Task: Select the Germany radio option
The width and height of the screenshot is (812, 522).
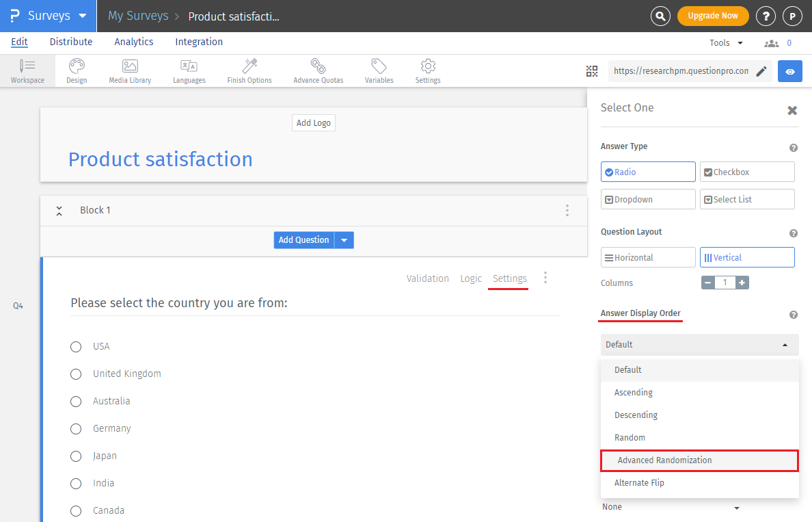Action: coord(76,429)
